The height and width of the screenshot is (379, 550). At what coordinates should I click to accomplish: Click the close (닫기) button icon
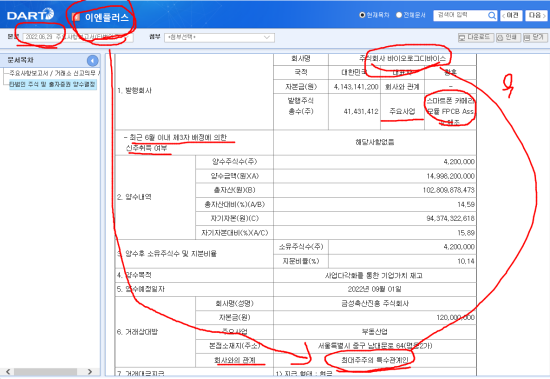527,38
